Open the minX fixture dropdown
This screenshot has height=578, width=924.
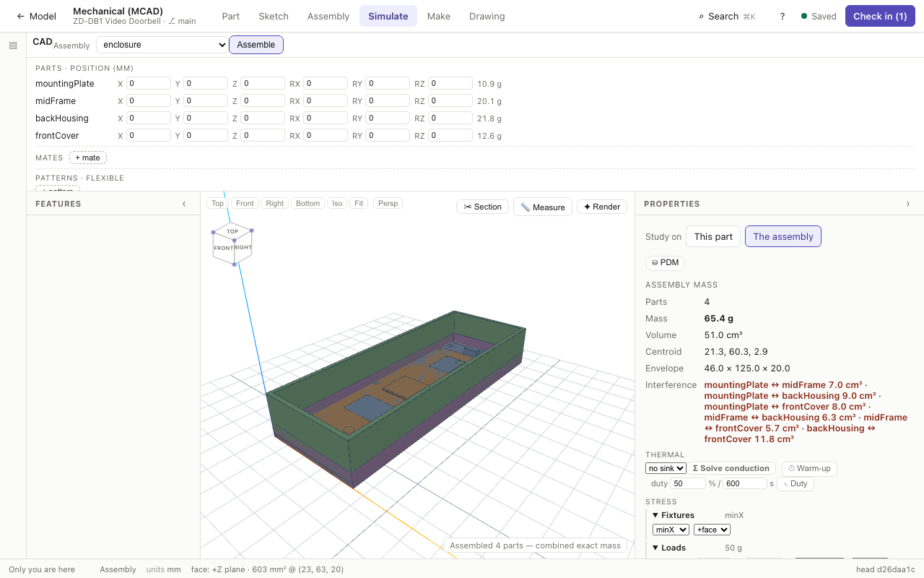pos(671,530)
